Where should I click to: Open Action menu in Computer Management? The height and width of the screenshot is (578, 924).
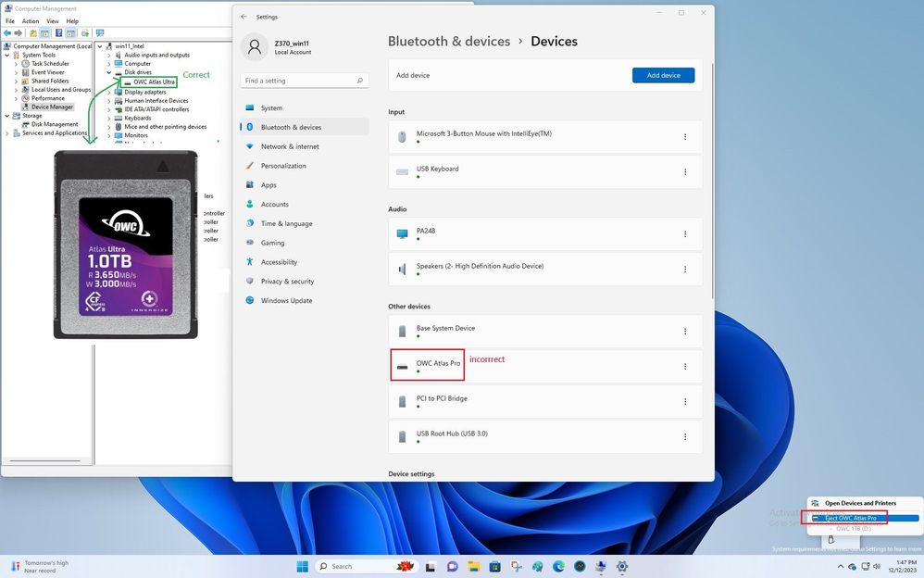pyautogui.click(x=30, y=21)
